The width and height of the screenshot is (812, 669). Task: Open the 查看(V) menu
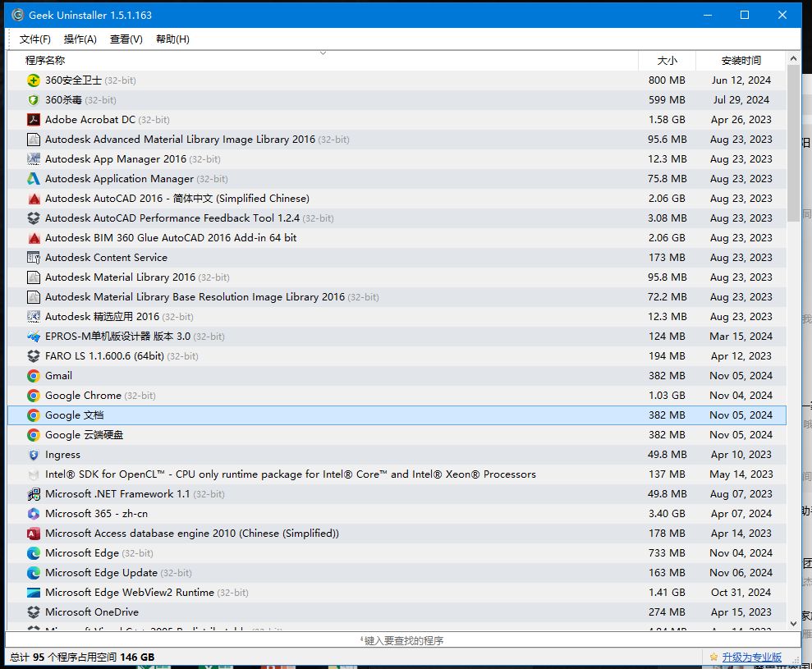click(x=126, y=39)
